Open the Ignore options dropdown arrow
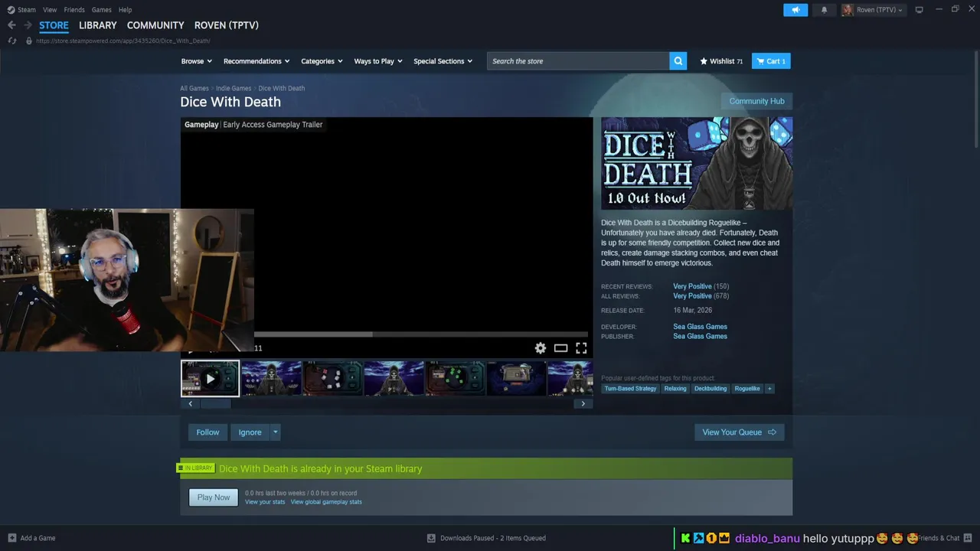 (x=275, y=432)
